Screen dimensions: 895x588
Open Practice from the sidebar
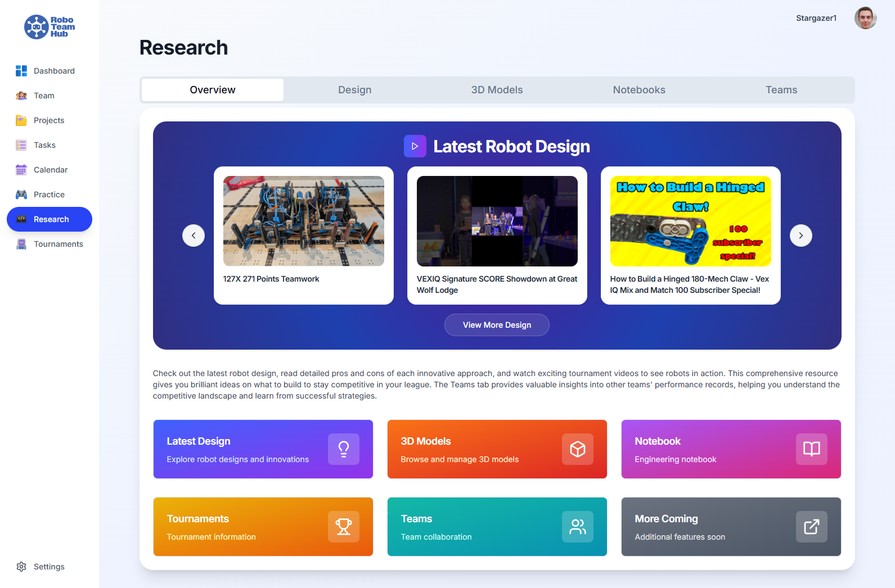click(x=49, y=195)
